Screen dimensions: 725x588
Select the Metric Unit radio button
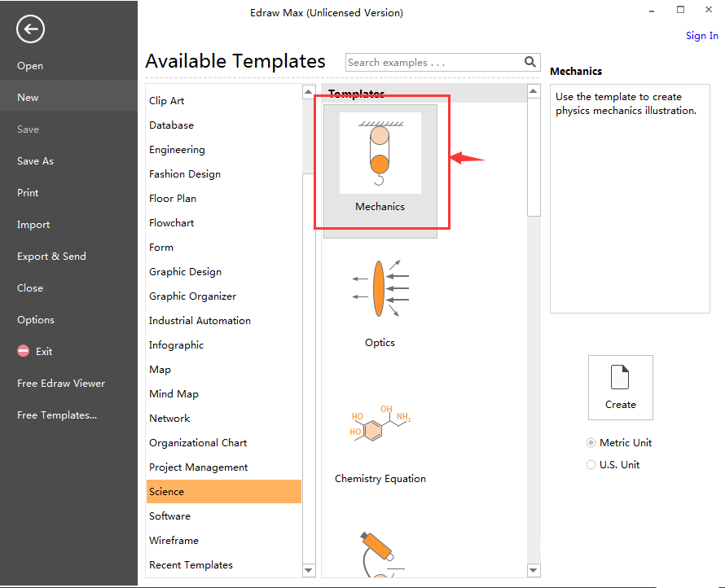pos(591,443)
